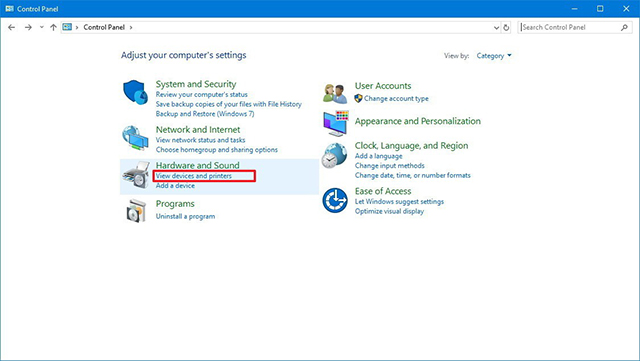Open View network status and tasks
Viewport: 640px width, 361px height.
[x=200, y=140]
